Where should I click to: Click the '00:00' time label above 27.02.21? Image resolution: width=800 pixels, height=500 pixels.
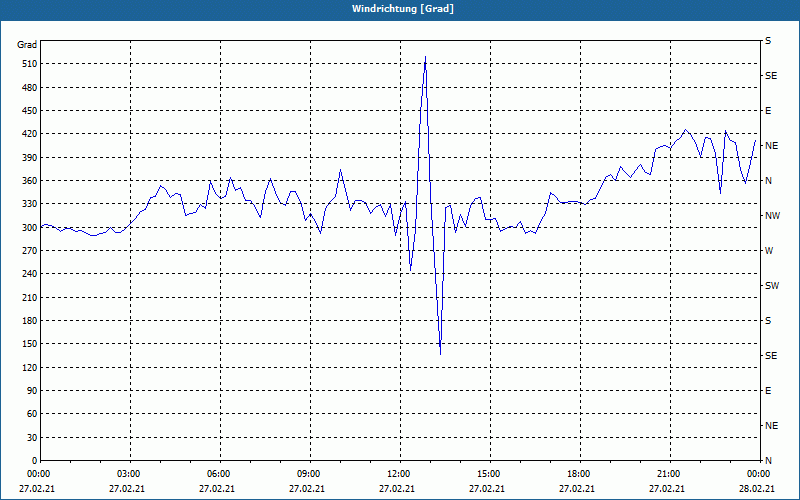pos(37,474)
